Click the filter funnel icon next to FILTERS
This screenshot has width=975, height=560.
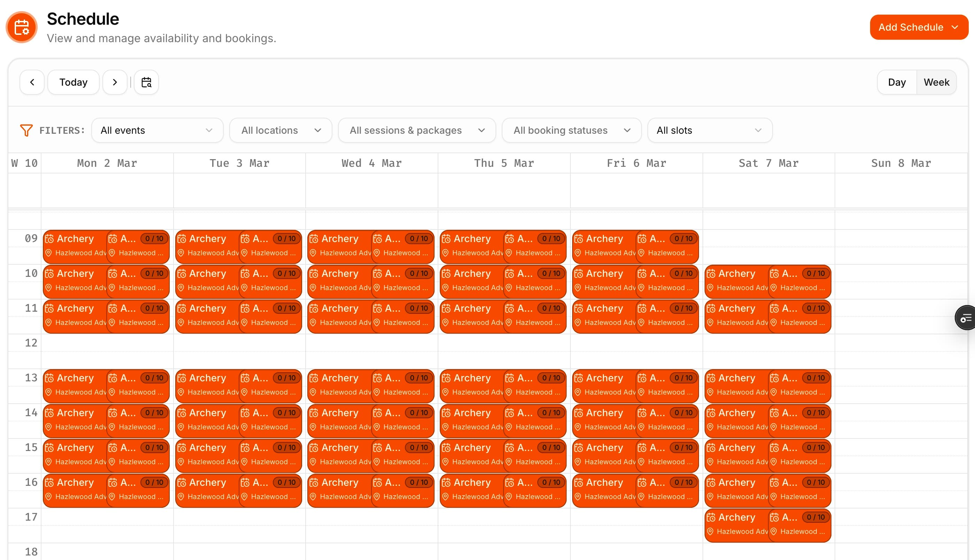26,130
